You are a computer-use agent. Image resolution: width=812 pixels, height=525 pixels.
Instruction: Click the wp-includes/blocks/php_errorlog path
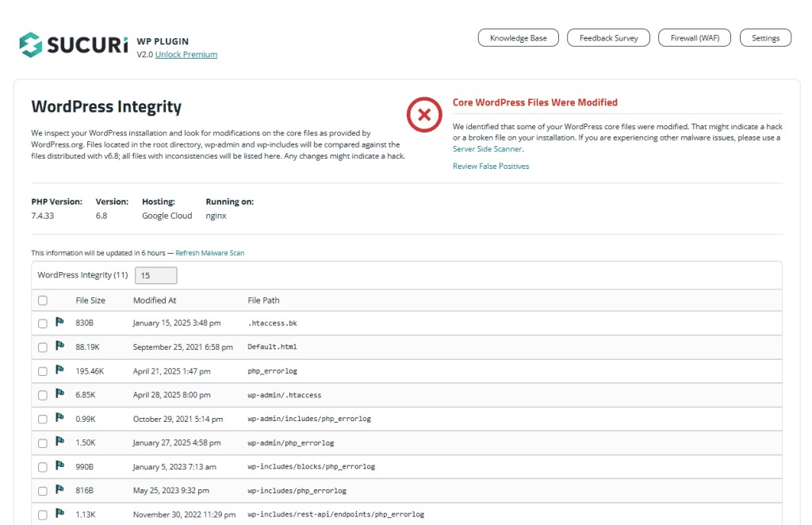click(311, 466)
